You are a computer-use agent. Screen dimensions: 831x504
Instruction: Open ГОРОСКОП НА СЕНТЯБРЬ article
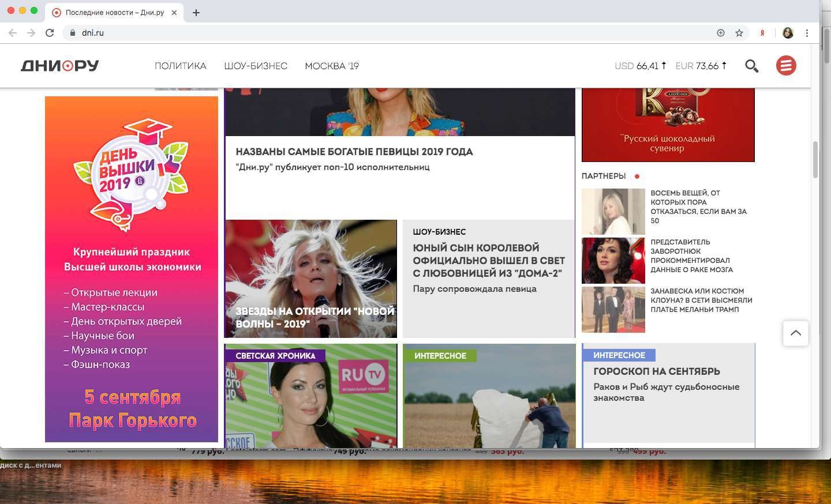point(657,371)
